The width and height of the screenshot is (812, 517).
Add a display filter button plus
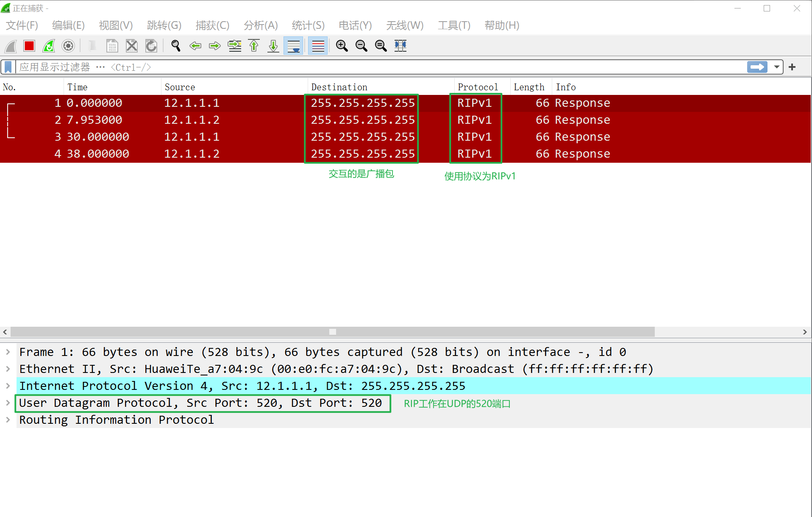click(792, 67)
